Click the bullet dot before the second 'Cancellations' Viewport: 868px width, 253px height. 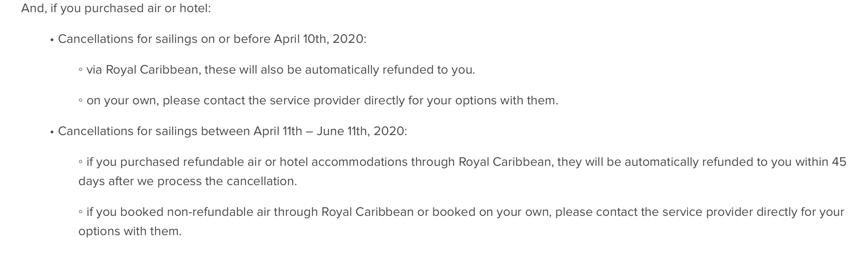(x=52, y=132)
